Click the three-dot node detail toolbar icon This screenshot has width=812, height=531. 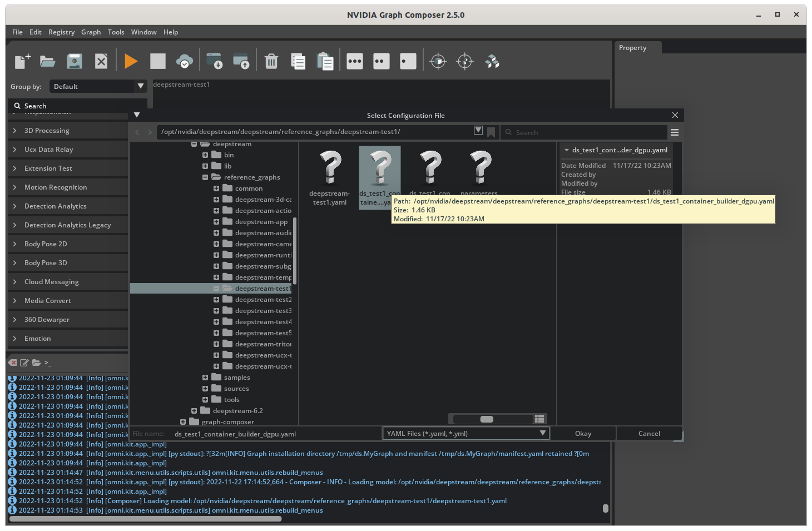(x=355, y=61)
